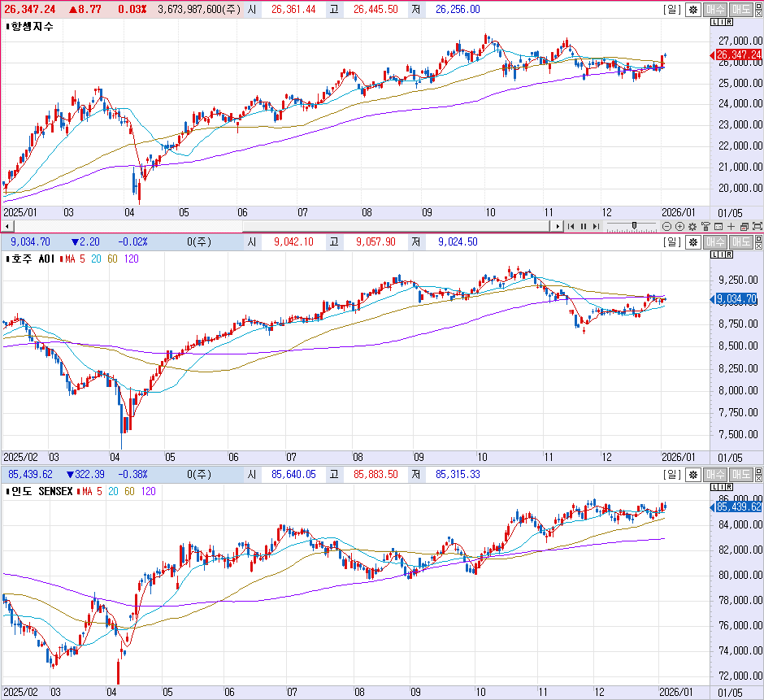Click the [일] daily period label on SENSEX
Viewport: 764px width, 700px height.
pos(672,474)
